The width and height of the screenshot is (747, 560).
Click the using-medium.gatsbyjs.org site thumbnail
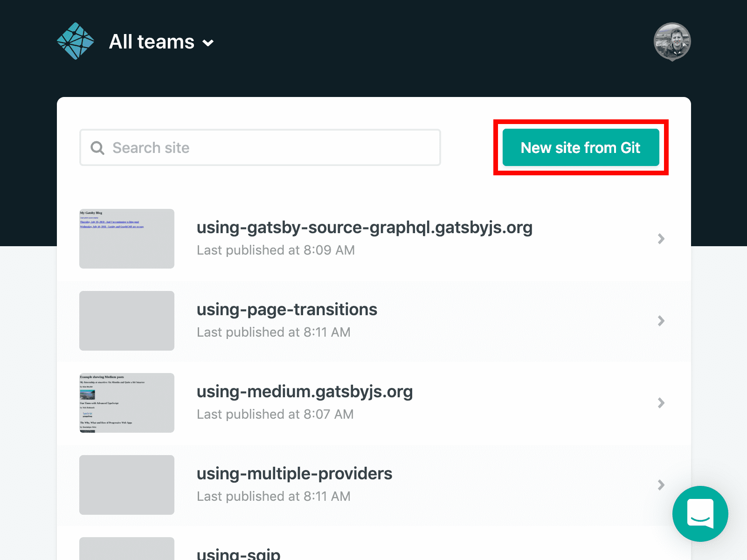click(x=127, y=403)
